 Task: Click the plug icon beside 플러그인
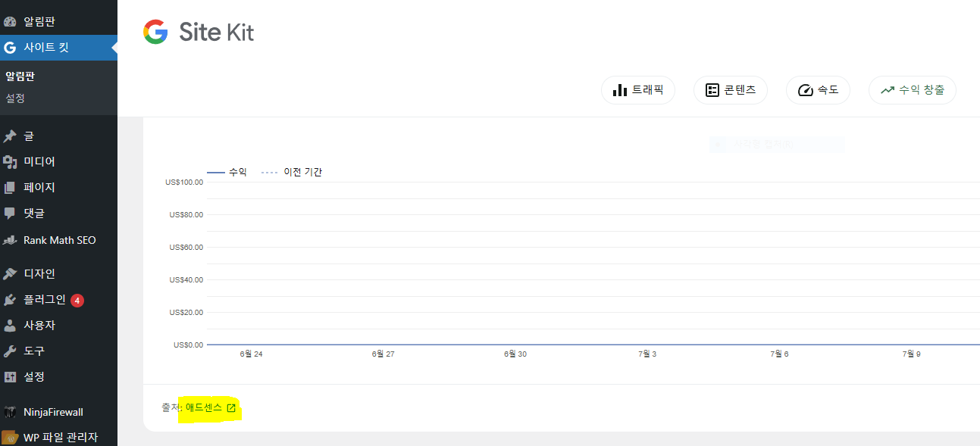coord(10,300)
